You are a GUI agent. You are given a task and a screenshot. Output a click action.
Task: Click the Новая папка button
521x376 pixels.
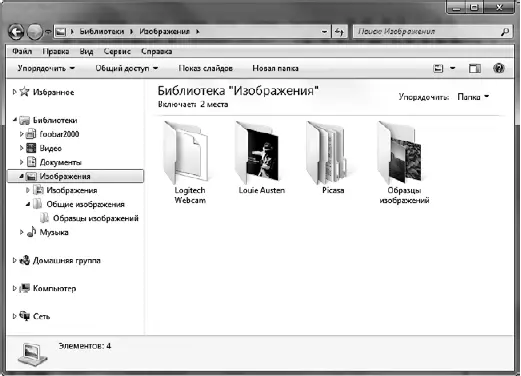point(275,68)
